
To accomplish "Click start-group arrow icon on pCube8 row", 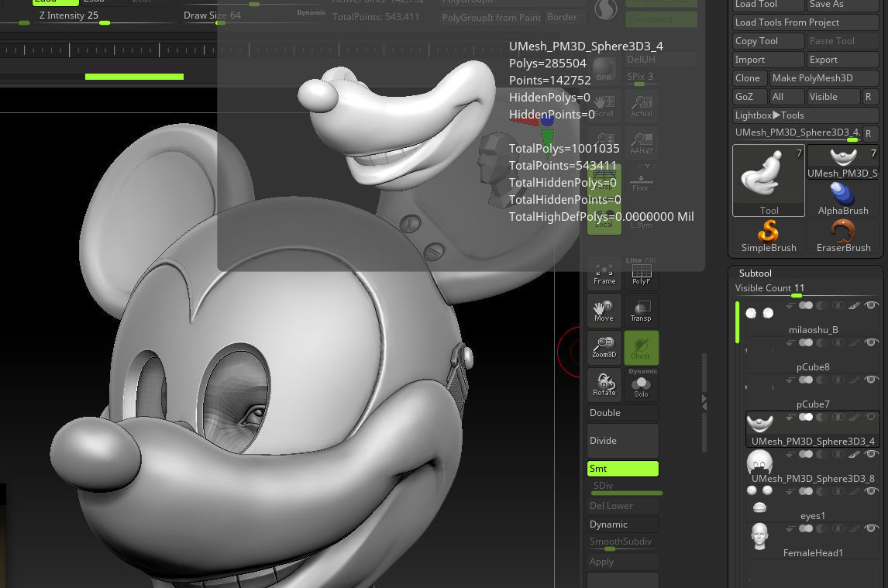I will [x=790, y=342].
